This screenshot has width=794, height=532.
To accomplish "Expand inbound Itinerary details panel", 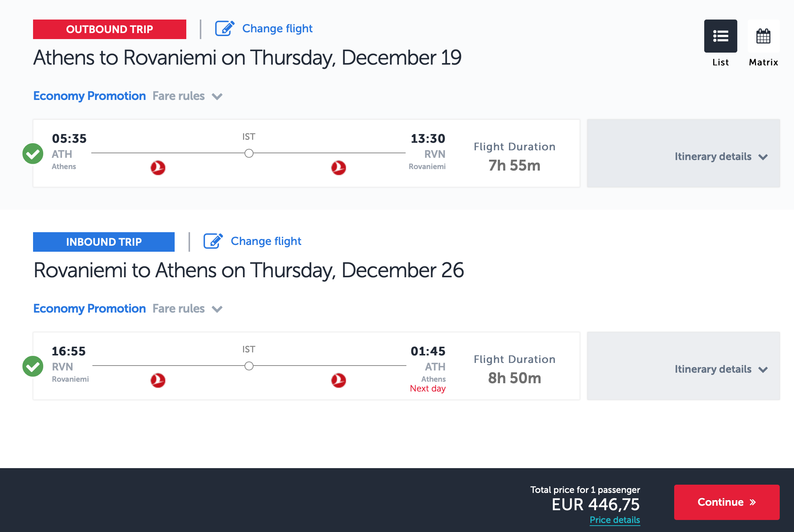I will pos(721,369).
